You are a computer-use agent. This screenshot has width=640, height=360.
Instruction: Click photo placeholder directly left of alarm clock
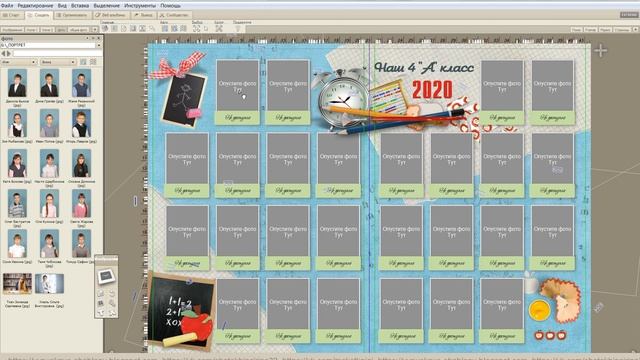coord(288,92)
